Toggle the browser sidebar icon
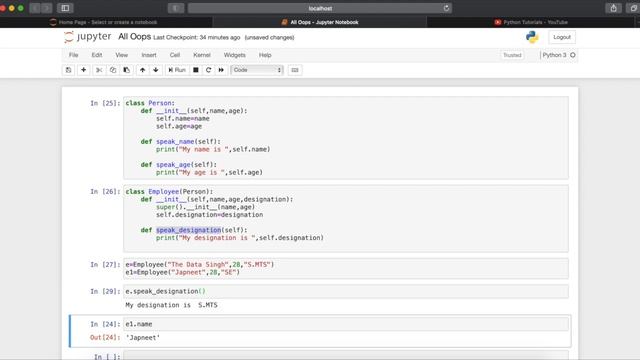Viewport: 640px width, 360px height. click(x=65, y=8)
